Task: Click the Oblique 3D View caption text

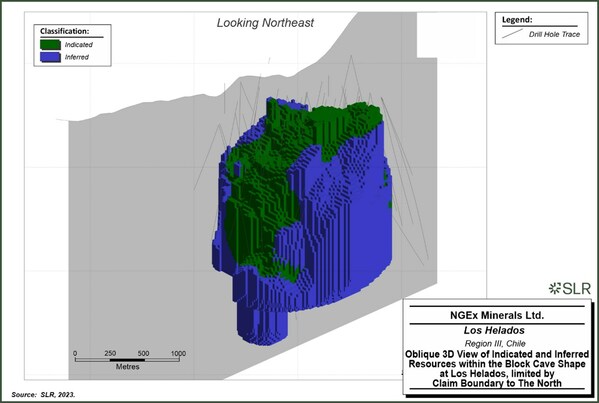Action: pyautogui.click(x=497, y=369)
